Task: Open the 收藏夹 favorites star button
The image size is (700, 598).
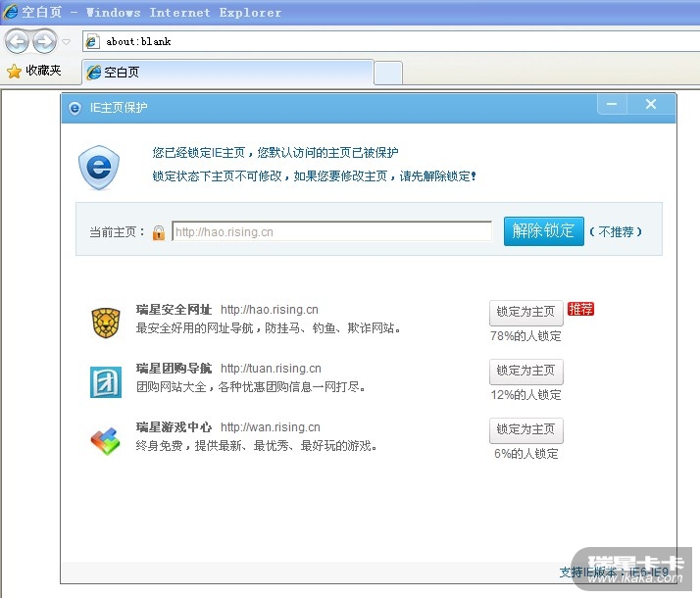Action: click(x=34, y=71)
